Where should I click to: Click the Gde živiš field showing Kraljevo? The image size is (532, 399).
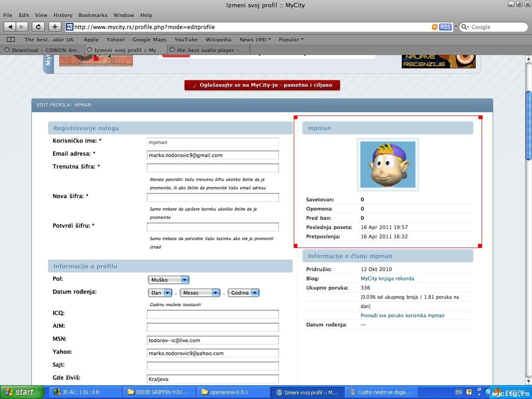coord(213,379)
